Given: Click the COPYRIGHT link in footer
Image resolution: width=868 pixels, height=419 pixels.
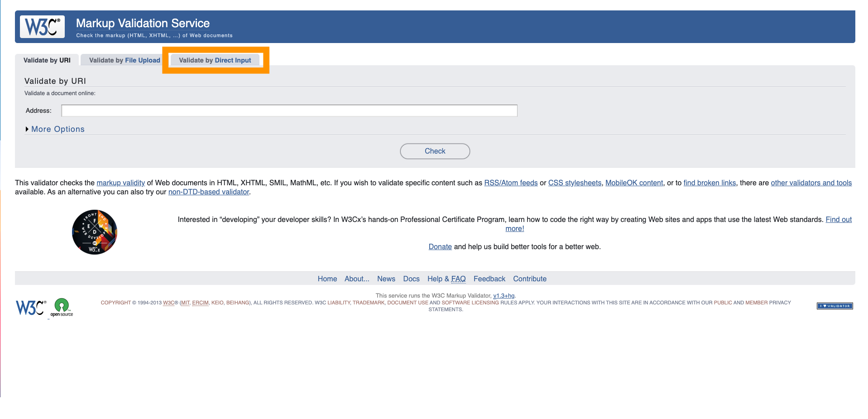Looking at the screenshot, I should pos(115,303).
